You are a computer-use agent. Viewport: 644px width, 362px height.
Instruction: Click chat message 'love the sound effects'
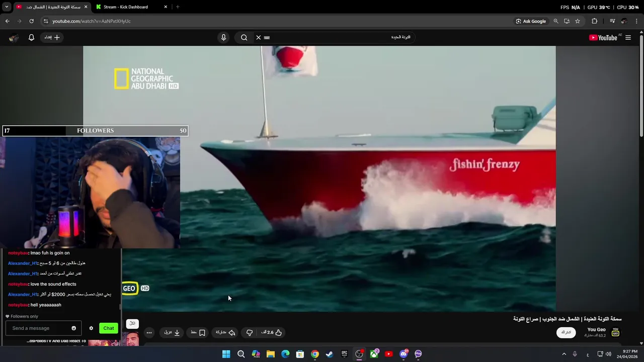click(53, 284)
